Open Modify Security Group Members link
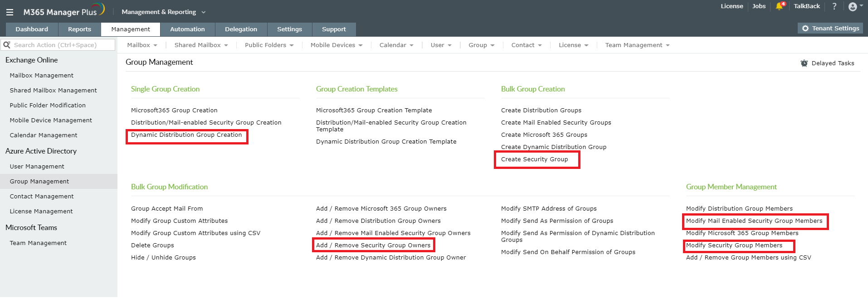Image resolution: width=868 pixels, height=298 pixels. pyautogui.click(x=734, y=245)
